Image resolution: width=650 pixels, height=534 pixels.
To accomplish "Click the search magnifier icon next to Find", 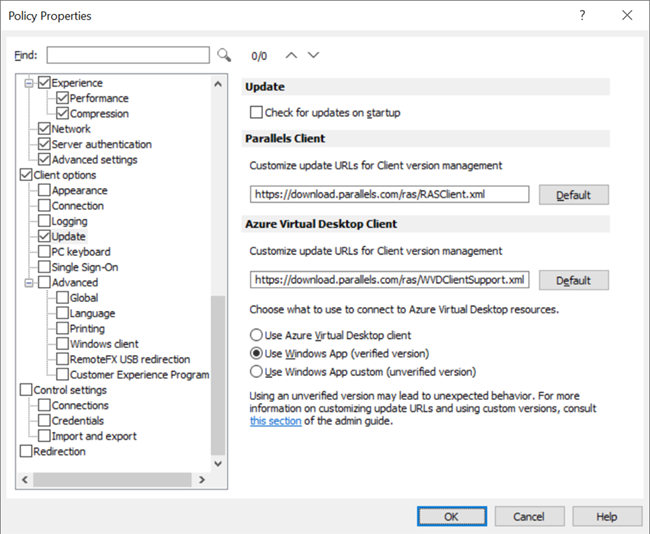I will pos(224,55).
